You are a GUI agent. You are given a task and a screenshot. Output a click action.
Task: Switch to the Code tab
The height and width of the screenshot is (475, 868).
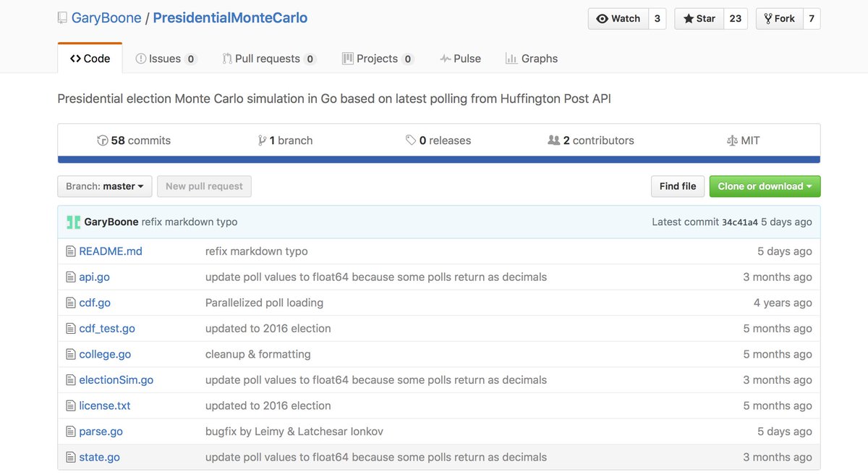pyautogui.click(x=90, y=59)
